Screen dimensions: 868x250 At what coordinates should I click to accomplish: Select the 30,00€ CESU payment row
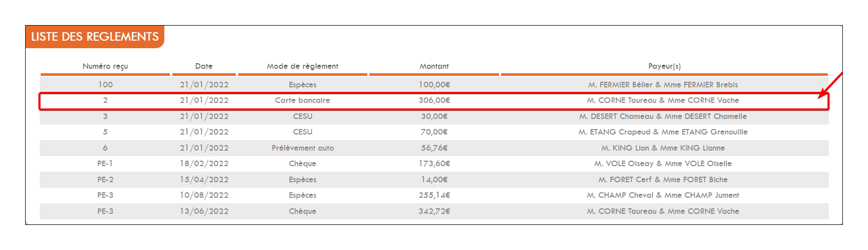point(434,116)
